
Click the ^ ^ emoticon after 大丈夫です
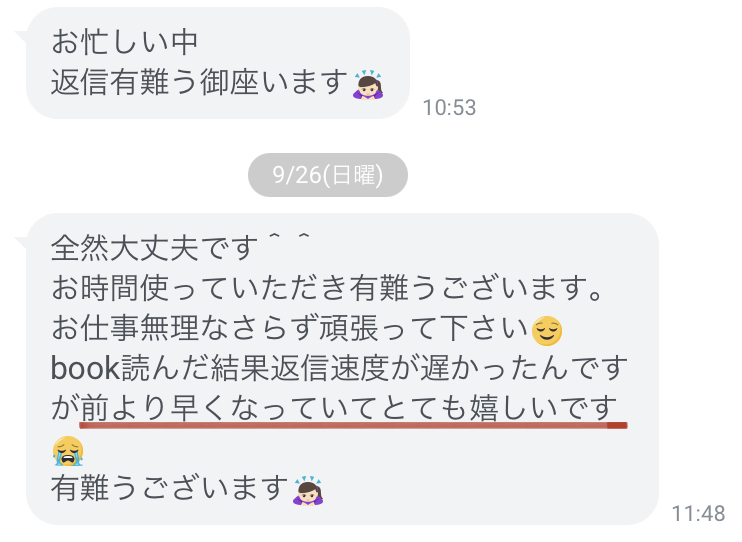(289, 237)
